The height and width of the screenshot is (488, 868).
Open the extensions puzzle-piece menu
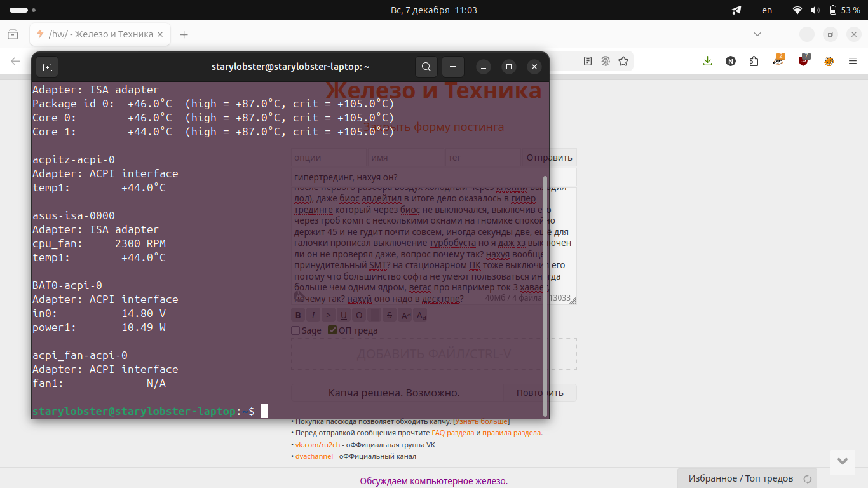point(754,61)
